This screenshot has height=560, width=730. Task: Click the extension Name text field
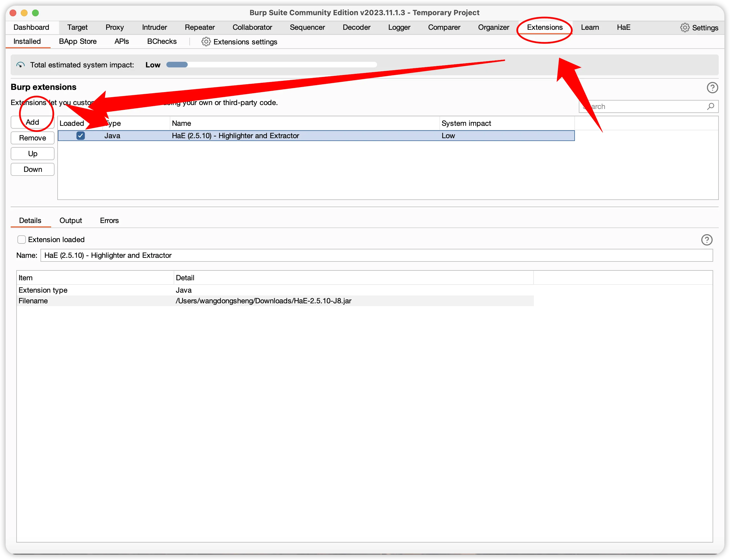tap(377, 255)
